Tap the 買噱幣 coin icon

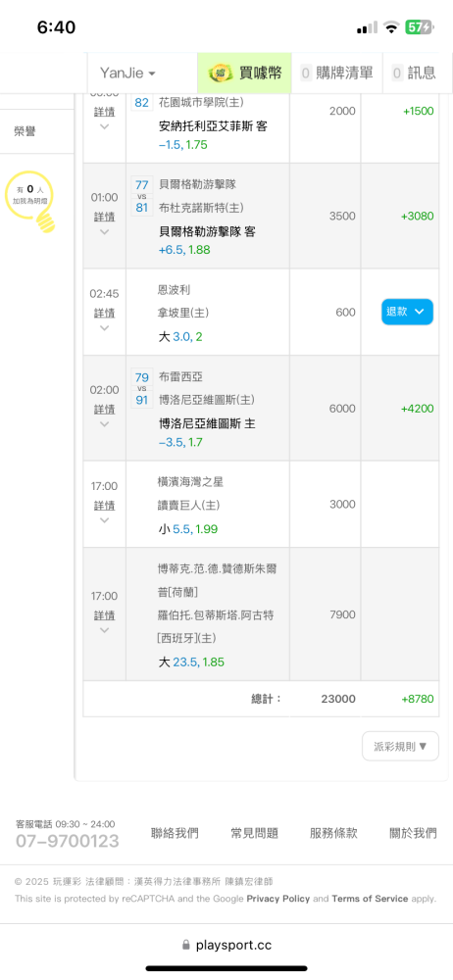point(221,73)
